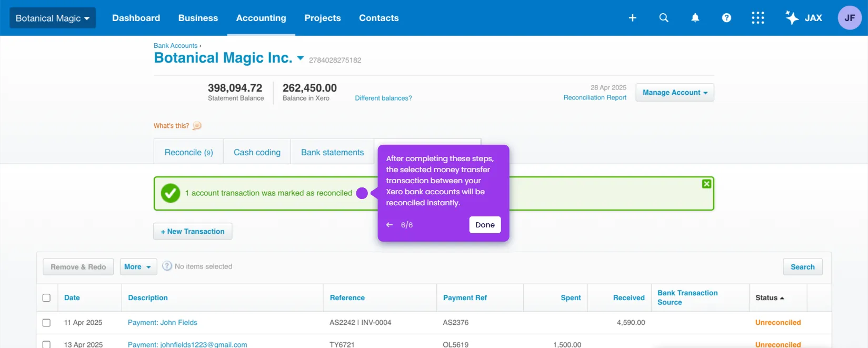Click the 398,094.72 statement balance
Image resolution: width=868 pixels, height=348 pixels.
click(x=235, y=88)
